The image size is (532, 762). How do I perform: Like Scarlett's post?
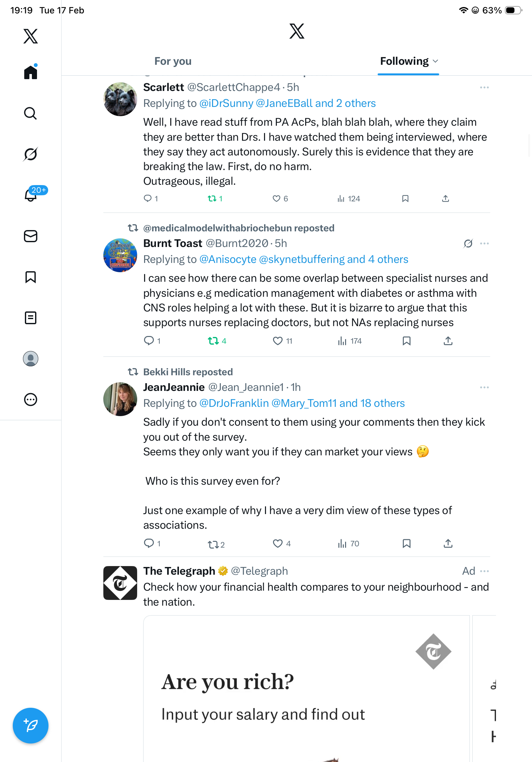[276, 198]
